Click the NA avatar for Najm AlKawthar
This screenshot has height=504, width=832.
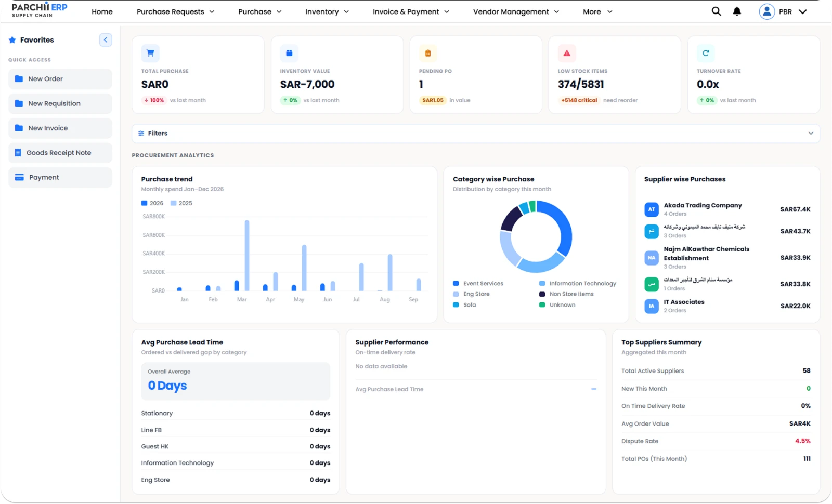[x=652, y=258]
